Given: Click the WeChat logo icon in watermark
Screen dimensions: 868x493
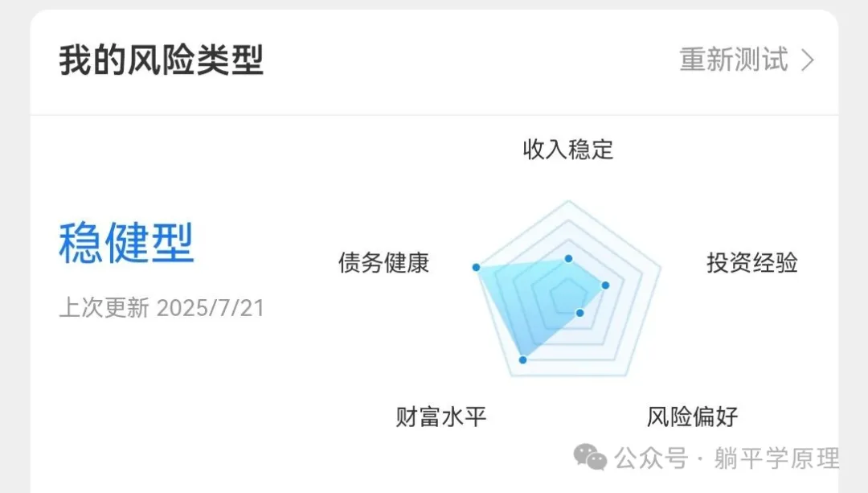Looking at the screenshot, I should pyautogui.click(x=590, y=458).
